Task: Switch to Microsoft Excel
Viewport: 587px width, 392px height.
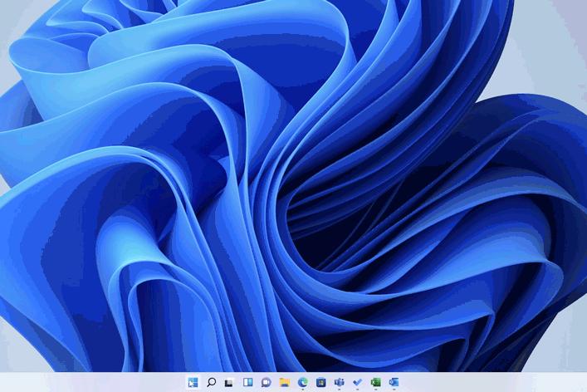Action: pyautogui.click(x=375, y=382)
